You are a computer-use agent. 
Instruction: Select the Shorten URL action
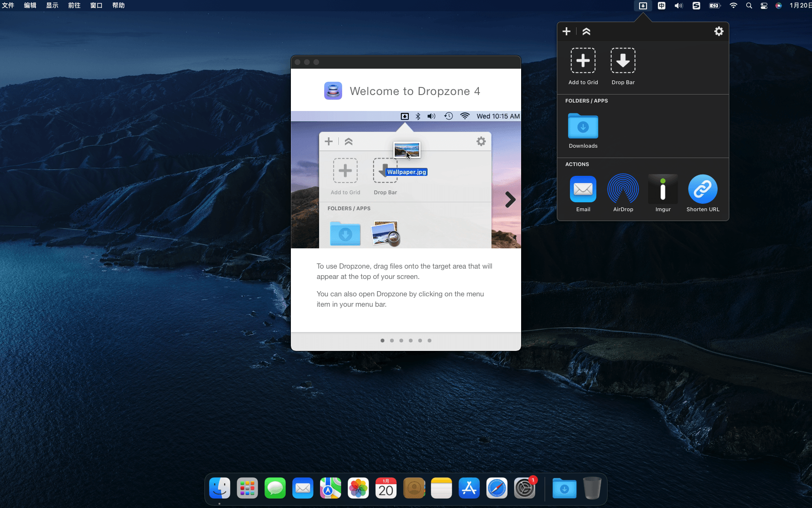[x=703, y=193]
